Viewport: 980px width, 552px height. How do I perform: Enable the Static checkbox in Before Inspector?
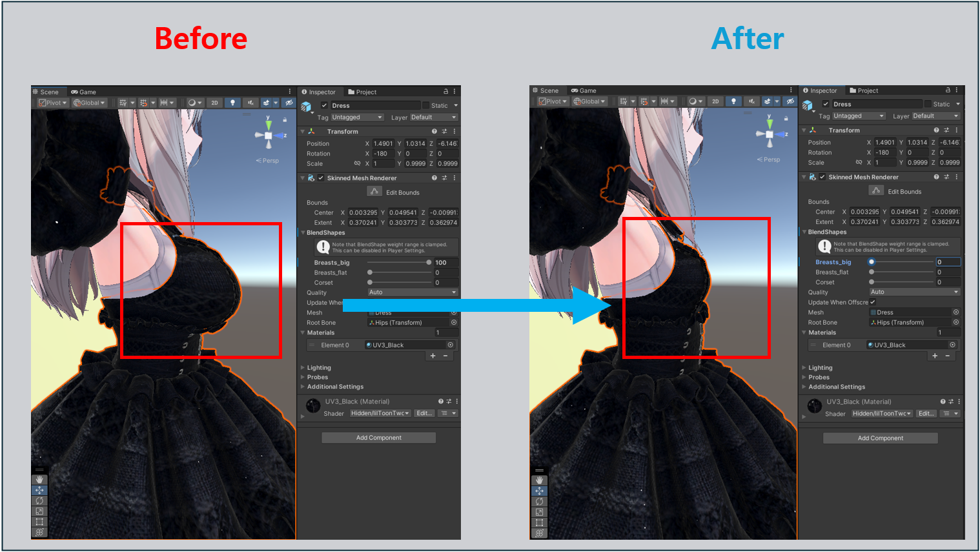425,105
